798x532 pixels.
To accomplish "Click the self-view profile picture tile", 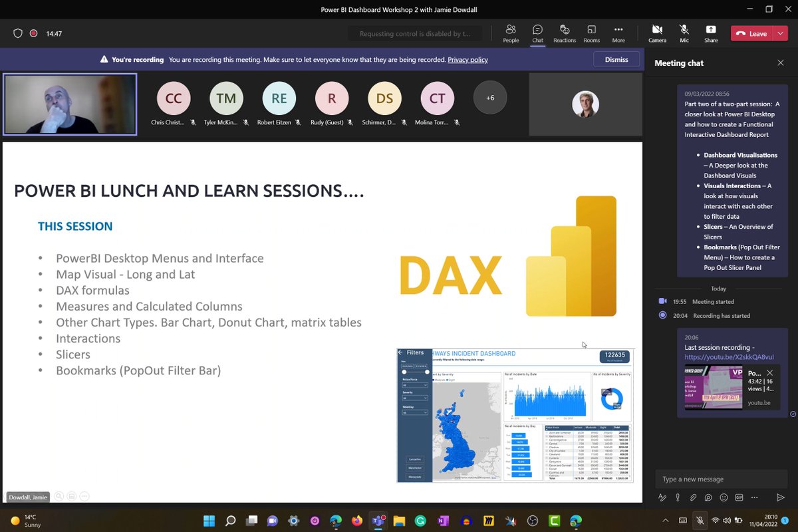I will click(586, 104).
